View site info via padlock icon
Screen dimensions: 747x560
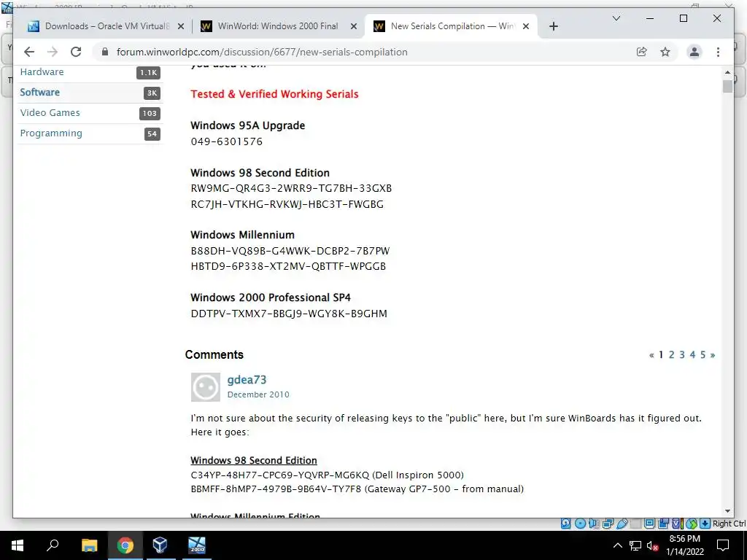[105, 52]
